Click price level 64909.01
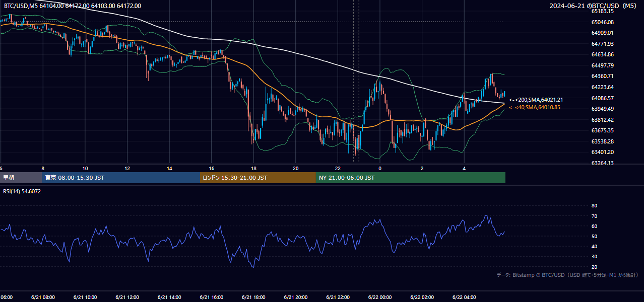The width and height of the screenshot is (644, 302). coord(602,33)
